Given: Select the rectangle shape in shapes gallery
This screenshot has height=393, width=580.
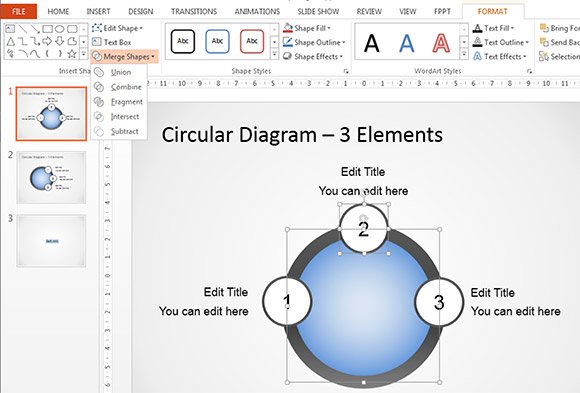Looking at the screenshot, I should (x=47, y=29).
